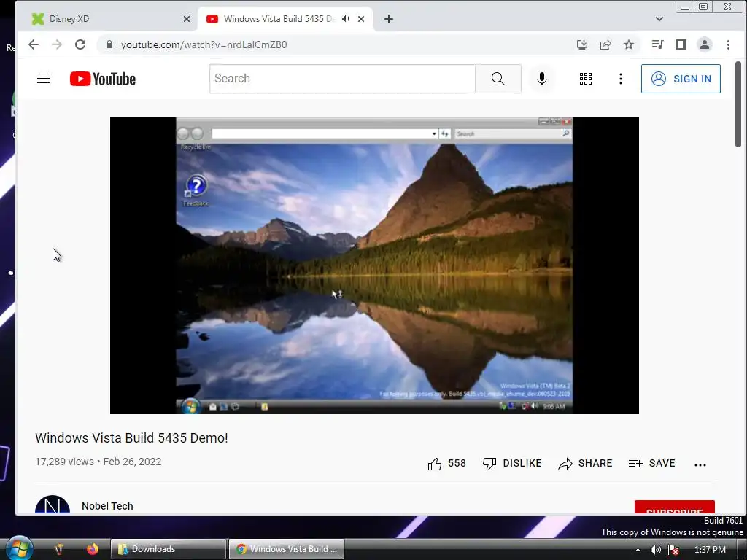Bookmark this page with star icon

pyautogui.click(x=629, y=44)
